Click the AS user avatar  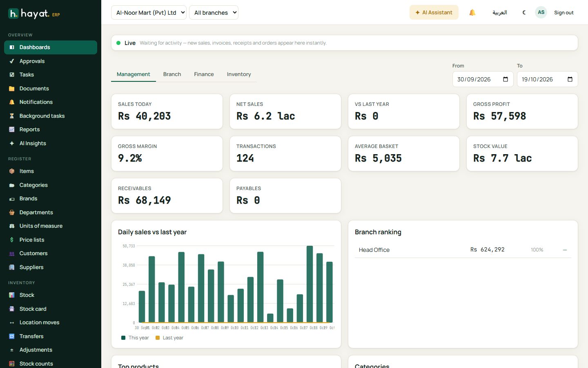pos(541,12)
